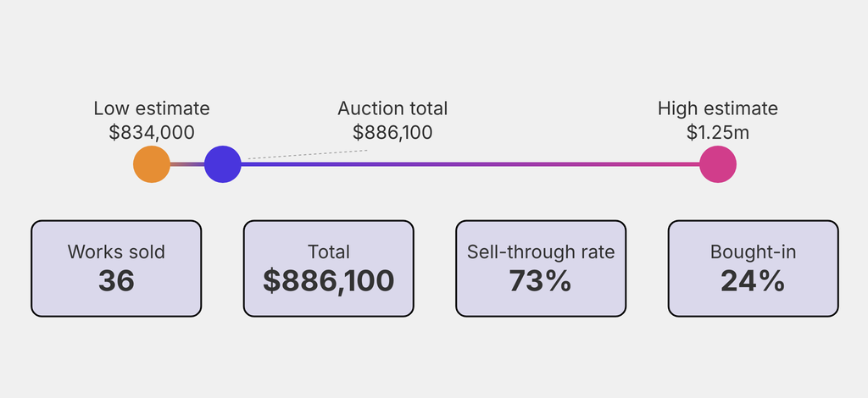Screen dimensions: 868x398
Task: Click the "Auction total" label above the line
Action: [392, 108]
